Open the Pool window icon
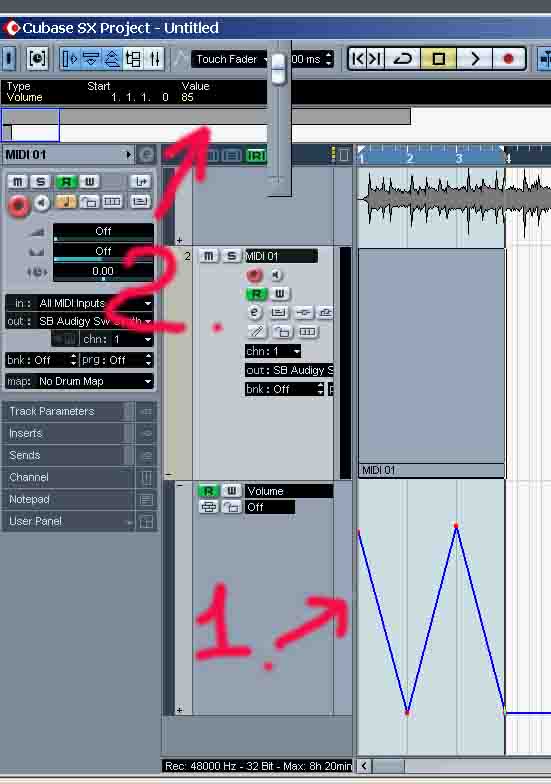Screen dimensions: 551x784 [x=134, y=59]
